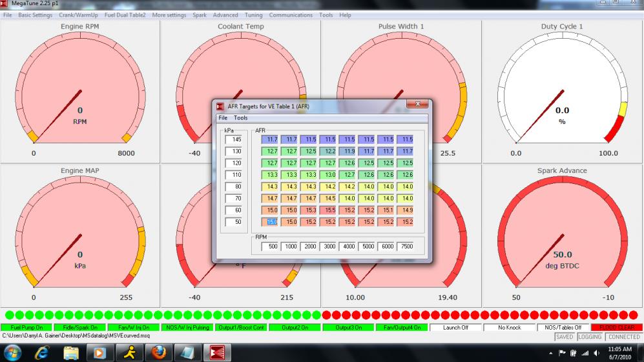Select the 6000 RPM bin field
The width and height of the screenshot is (644, 362).
click(x=386, y=246)
